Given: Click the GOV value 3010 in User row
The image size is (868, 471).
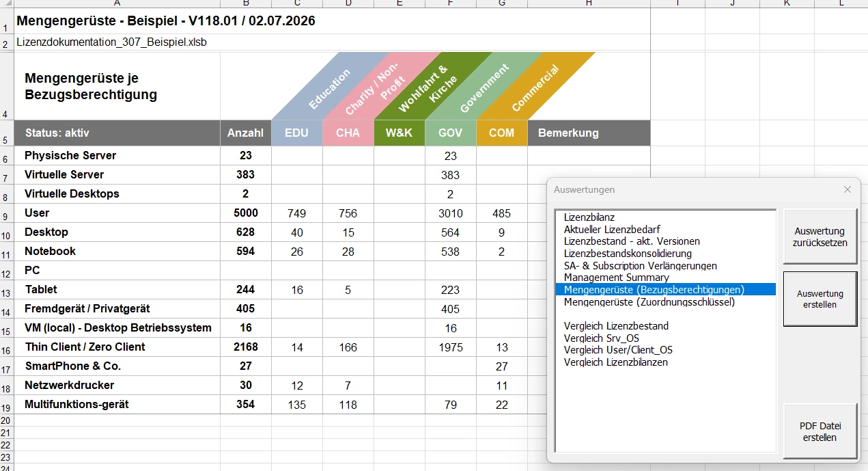Looking at the screenshot, I should [451, 213].
